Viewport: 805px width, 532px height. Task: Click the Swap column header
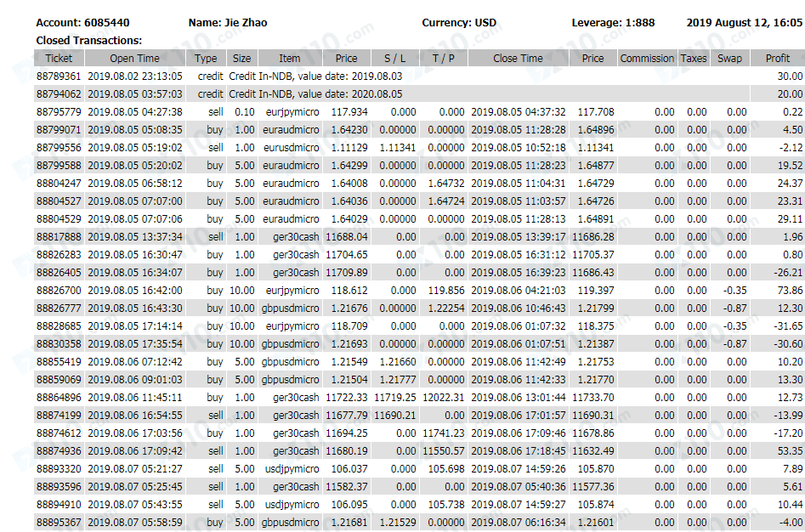pos(729,58)
